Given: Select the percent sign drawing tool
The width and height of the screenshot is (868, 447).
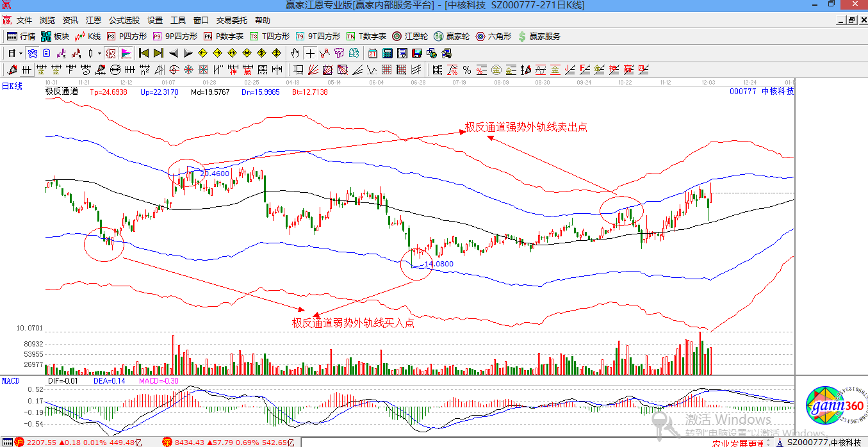Looking at the screenshot, I should 467,70.
